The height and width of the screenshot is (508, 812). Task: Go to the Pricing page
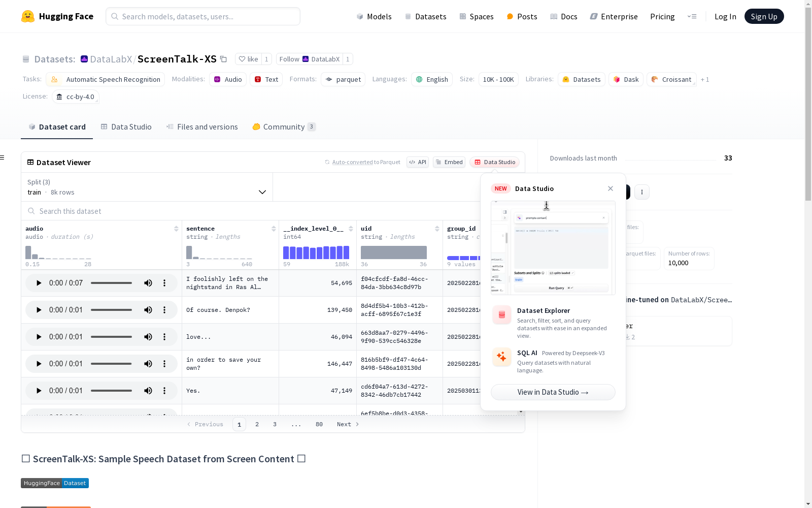662,16
